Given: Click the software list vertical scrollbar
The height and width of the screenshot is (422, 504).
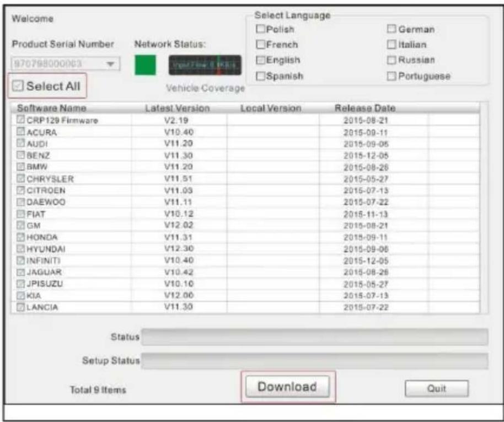Looking at the screenshot, I should tap(484, 207).
